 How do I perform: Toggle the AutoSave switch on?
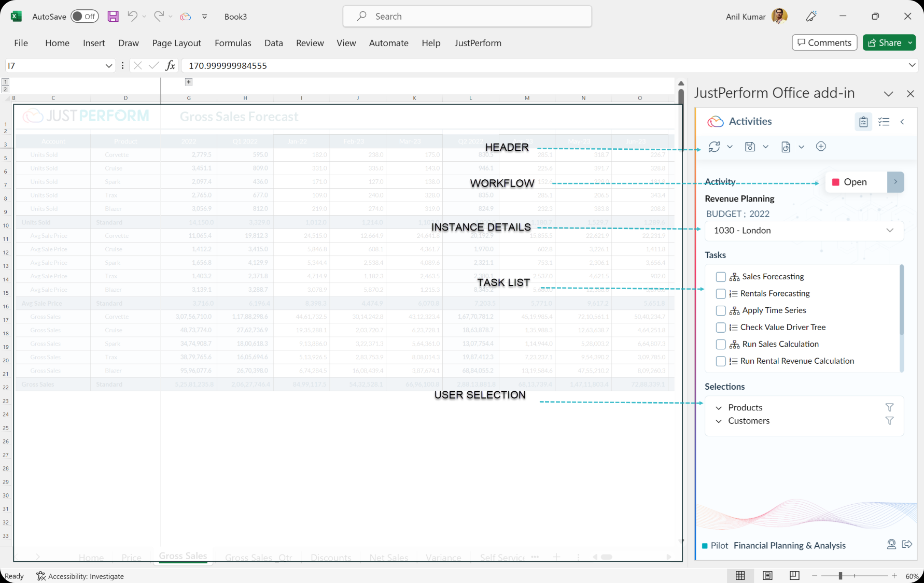pos(85,16)
